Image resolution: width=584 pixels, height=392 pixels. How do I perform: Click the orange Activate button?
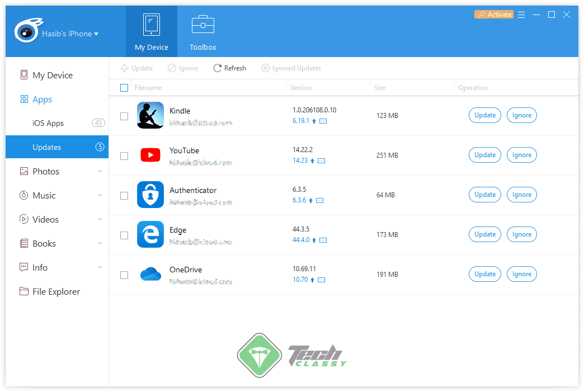click(493, 14)
